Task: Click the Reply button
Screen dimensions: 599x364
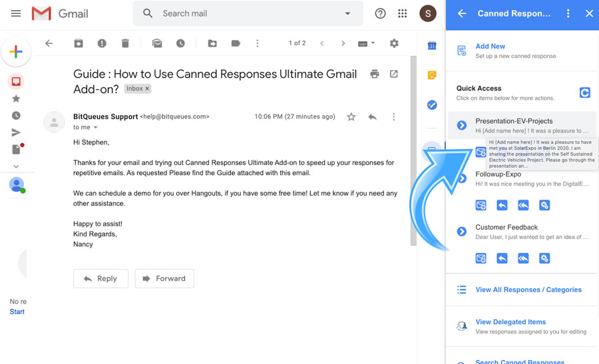Action: click(100, 278)
